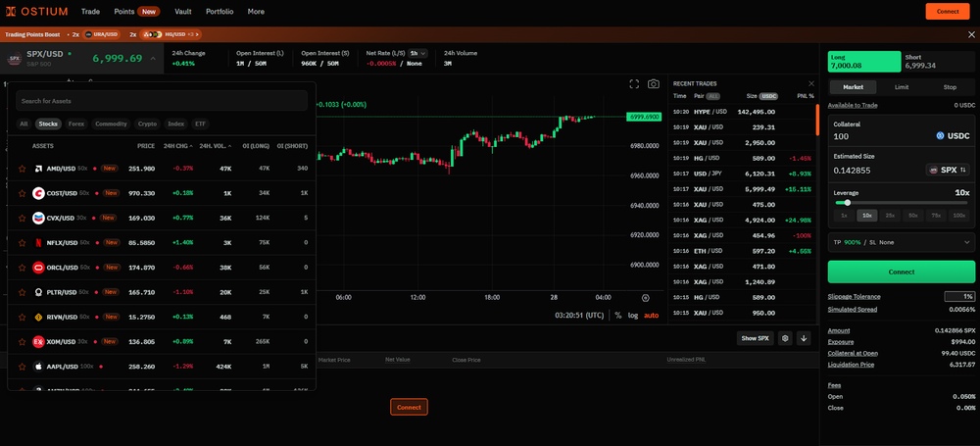
Task: Click the Ostium logo
Action: [x=37, y=11]
